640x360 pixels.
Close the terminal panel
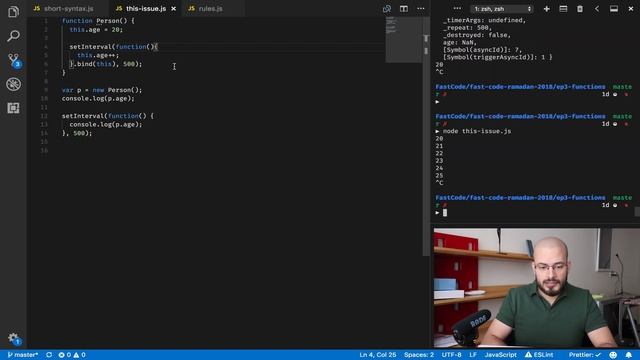tap(631, 9)
